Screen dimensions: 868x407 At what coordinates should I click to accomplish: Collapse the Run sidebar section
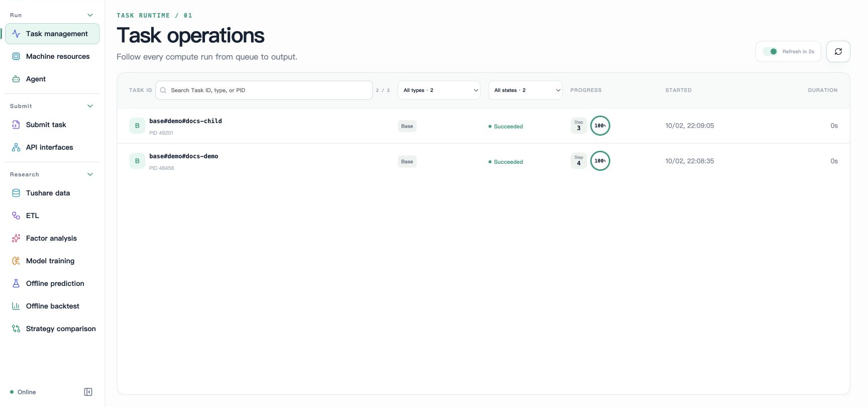pos(90,15)
